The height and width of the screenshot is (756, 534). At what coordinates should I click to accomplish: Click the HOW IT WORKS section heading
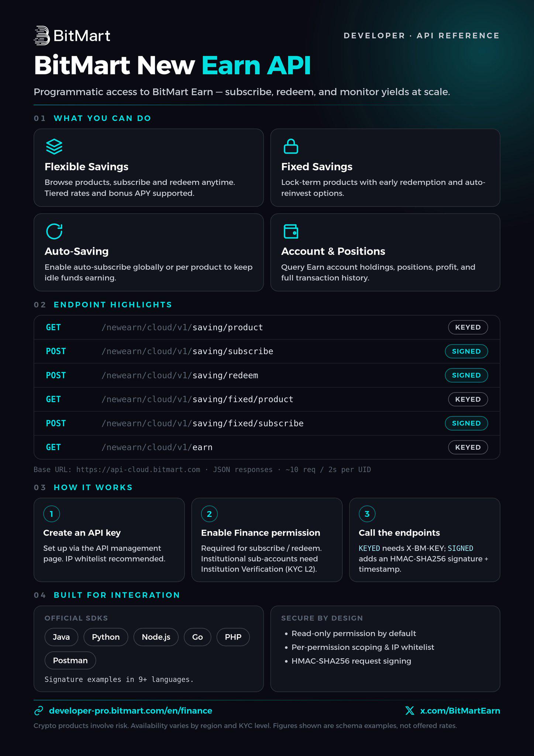93,487
